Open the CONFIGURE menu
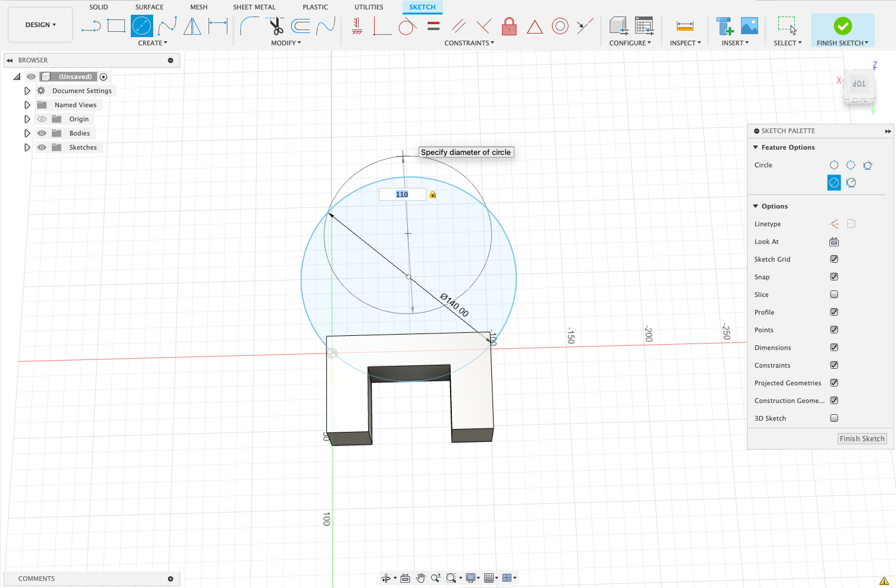Screen dimensions: 896x588 pyautogui.click(x=630, y=43)
